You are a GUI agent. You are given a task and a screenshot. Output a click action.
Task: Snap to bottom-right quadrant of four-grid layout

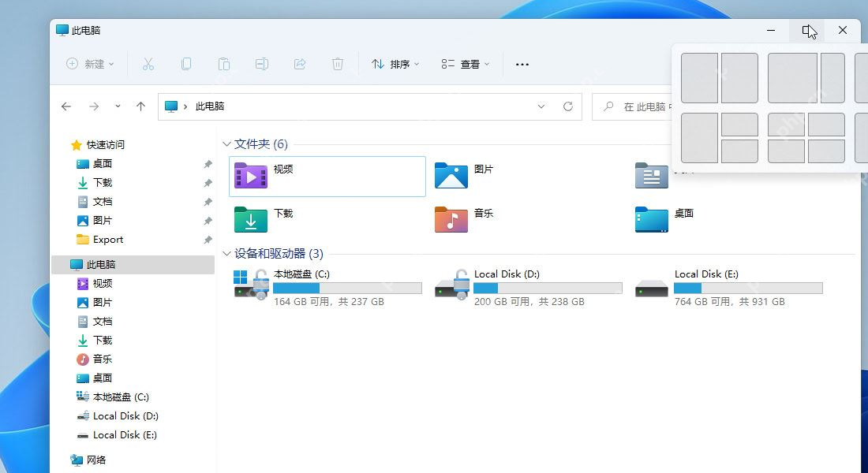click(x=826, y=151)
